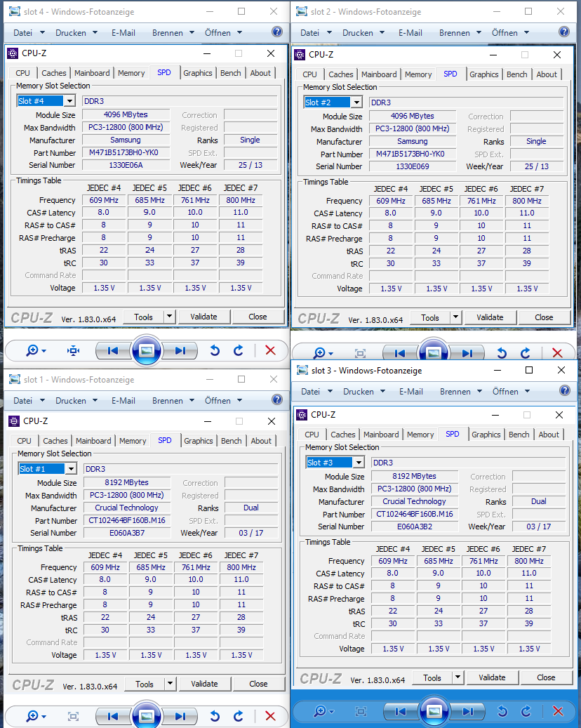Click E-Mail in slot 2 window toolbar

pos(410,33)
